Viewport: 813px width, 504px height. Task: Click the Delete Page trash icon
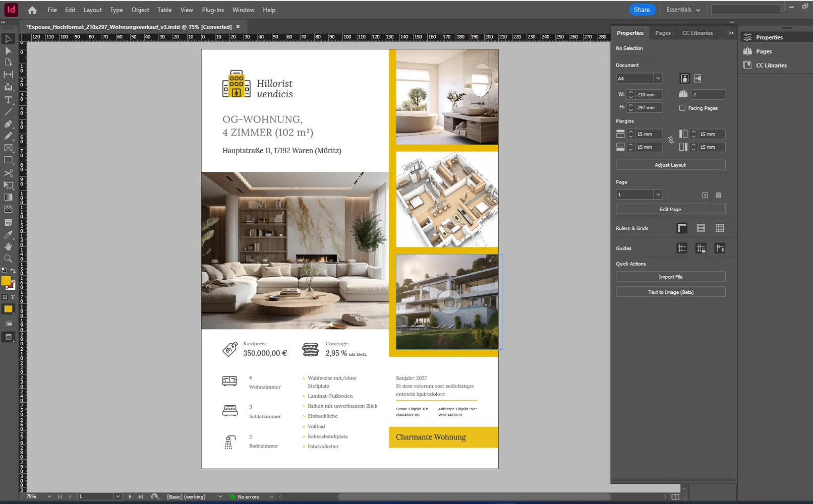click(719, 195)
